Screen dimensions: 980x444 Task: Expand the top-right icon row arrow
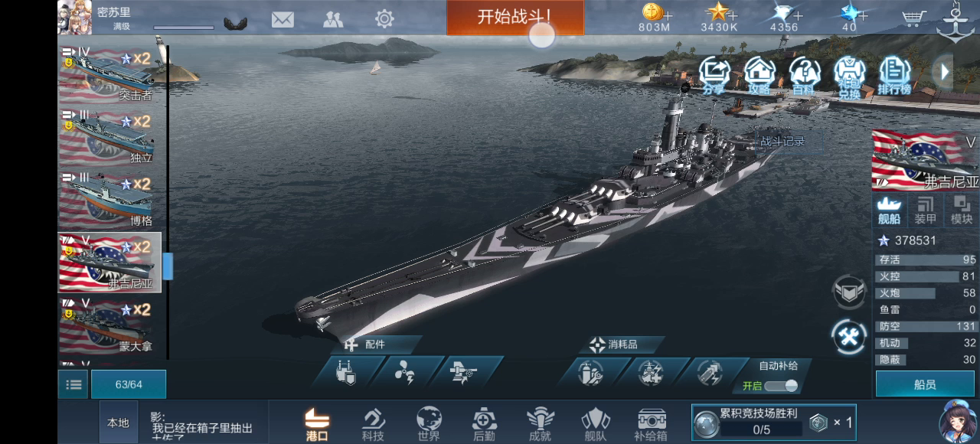point(944,71)
